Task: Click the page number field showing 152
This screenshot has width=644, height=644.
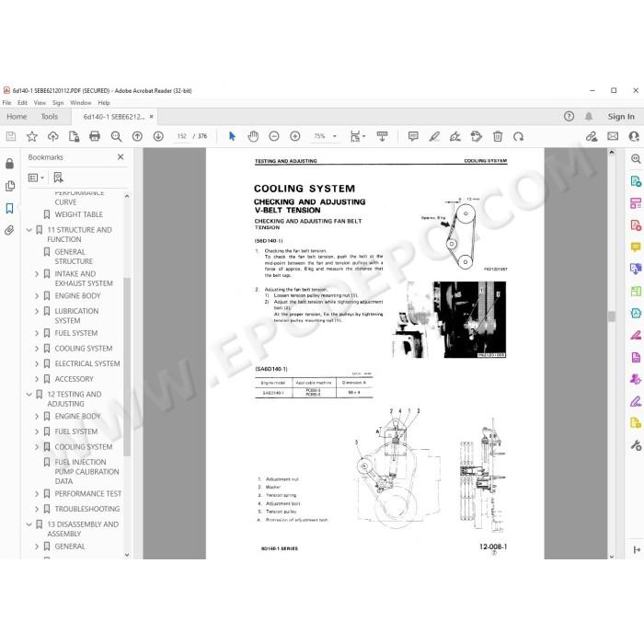Action: (x=181, y=136)
